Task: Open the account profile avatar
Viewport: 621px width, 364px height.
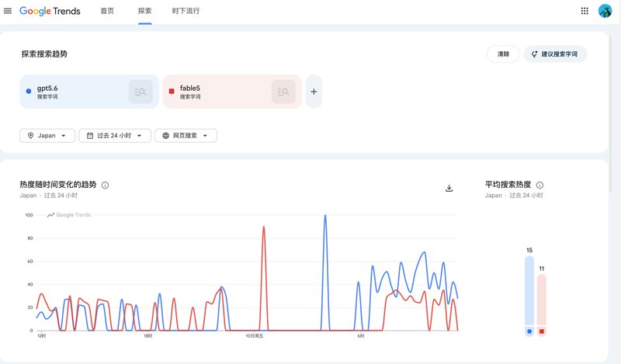Action: coord(605,11)
